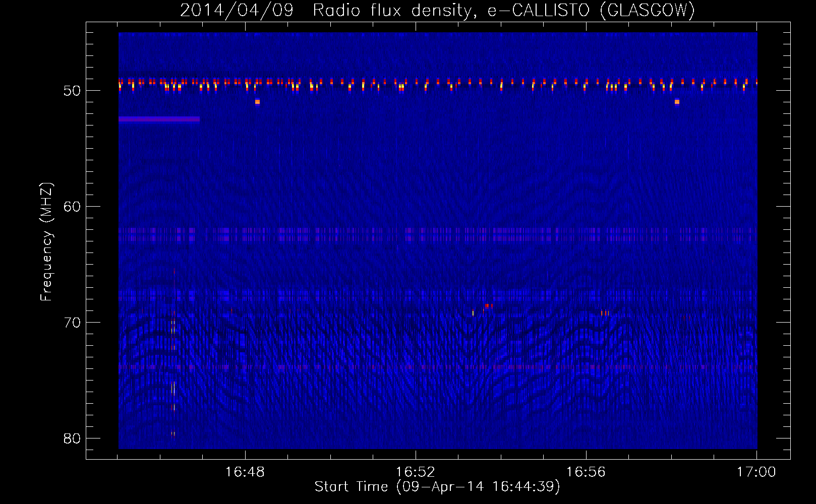This screenshot has height=504, width=816.
Task: Click the 16:48 time tick label
Action: point(245,472)
